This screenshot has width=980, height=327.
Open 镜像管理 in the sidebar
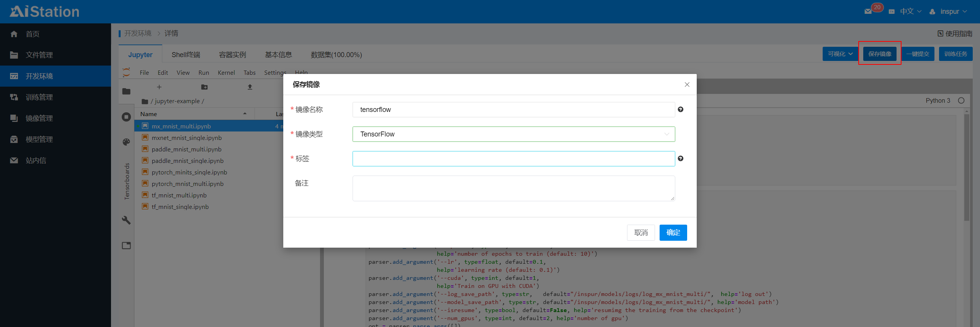(x=39, y=118)
